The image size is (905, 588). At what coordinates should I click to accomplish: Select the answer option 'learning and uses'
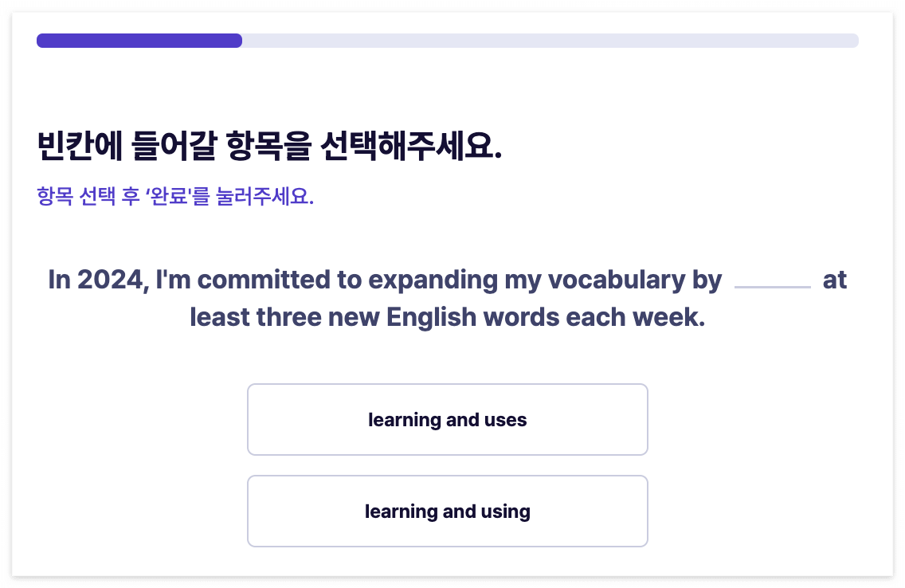[x=448, y=419]
